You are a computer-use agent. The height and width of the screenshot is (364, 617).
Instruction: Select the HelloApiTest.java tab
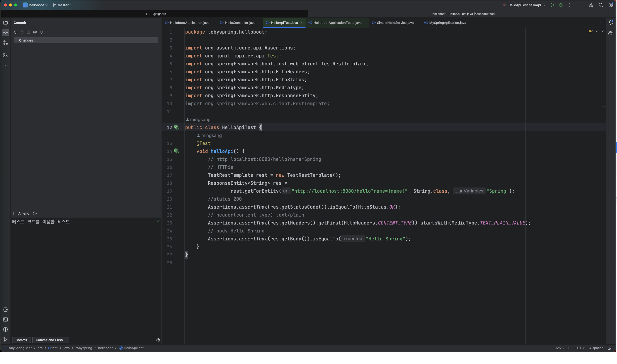(284, 23)
